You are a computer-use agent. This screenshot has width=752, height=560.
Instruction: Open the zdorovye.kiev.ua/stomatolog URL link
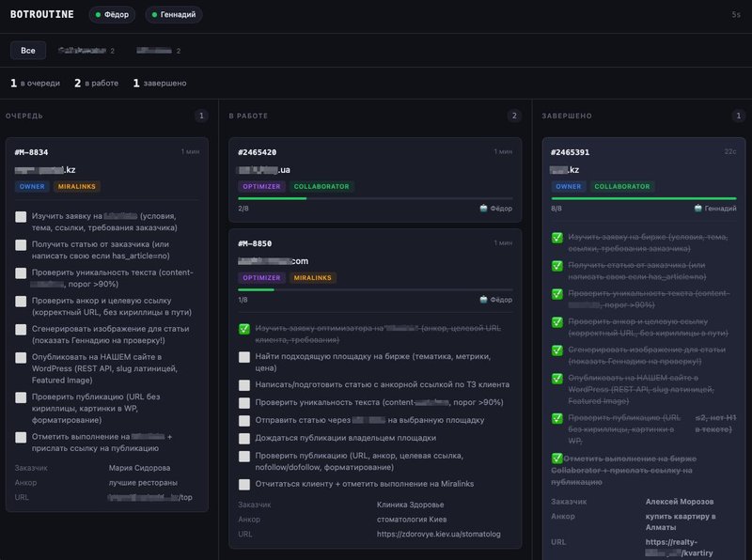438,534
